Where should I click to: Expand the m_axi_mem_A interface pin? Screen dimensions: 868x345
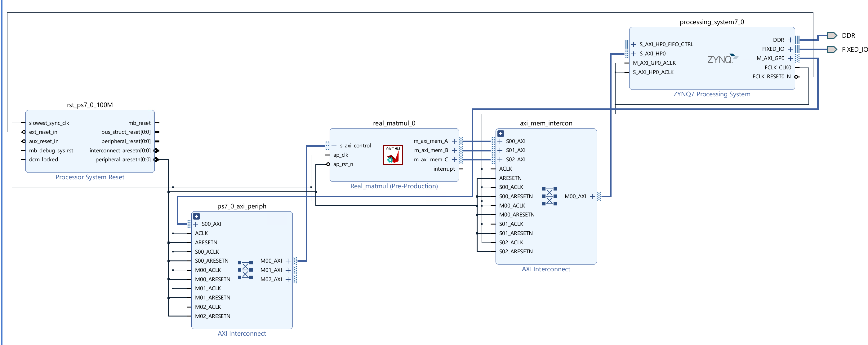(x=454, y=141)
